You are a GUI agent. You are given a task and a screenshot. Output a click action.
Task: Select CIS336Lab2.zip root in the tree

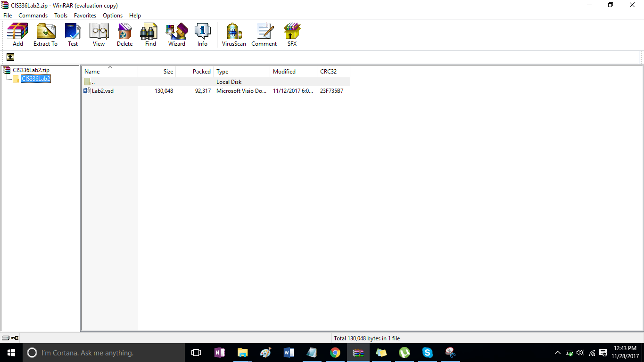31,70
